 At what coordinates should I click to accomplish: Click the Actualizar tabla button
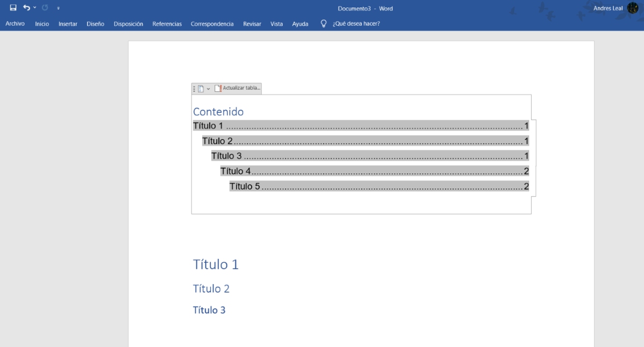click(x=237, y=88)
